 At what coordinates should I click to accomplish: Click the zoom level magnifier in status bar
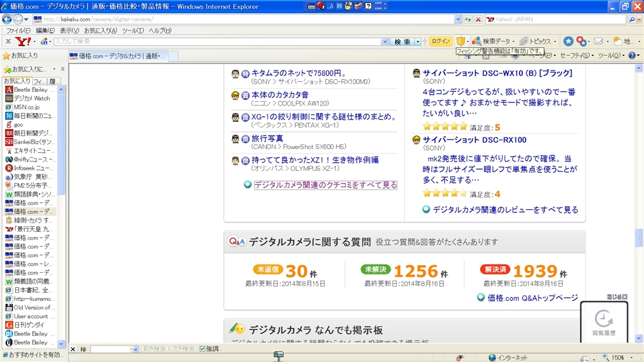pos(606,358)
